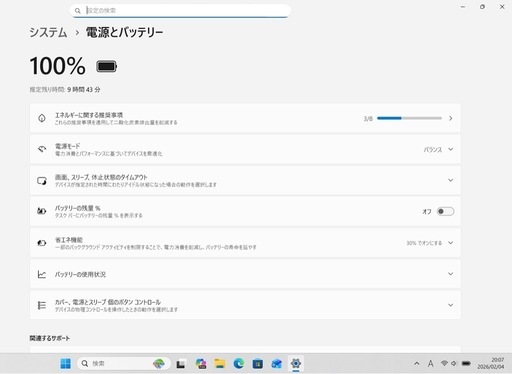Show hidden system tray icons
This screenshot has height=374, width=512.
click(x=417, y=364)
